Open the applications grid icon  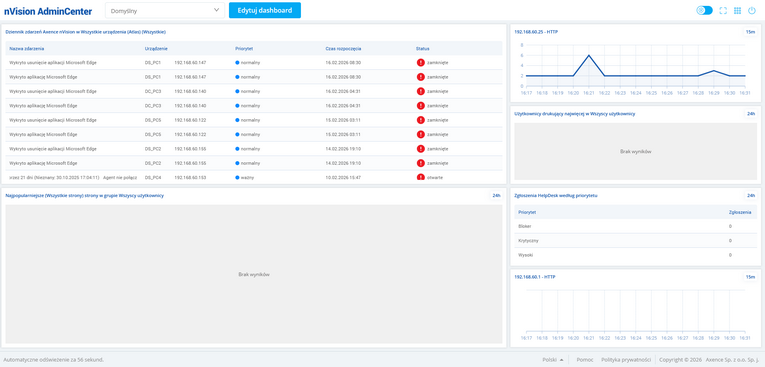pyautogui.click(x=737, y=10)
